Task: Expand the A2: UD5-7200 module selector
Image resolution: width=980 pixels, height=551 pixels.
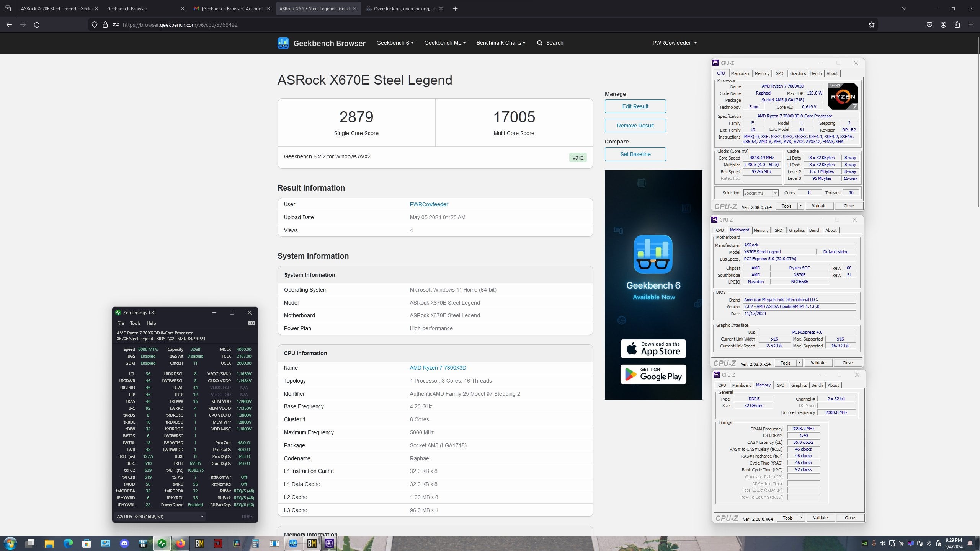Action: (x=160, y=517)
